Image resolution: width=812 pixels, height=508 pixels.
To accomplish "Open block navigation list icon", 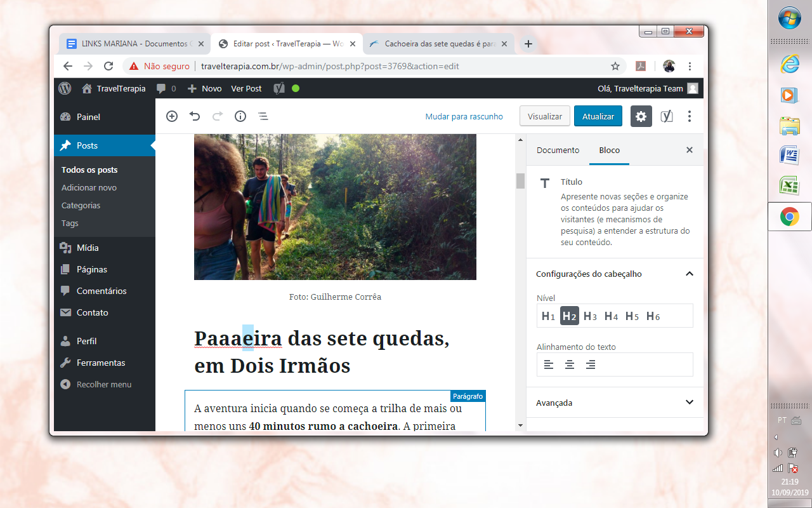I will 263,116.
